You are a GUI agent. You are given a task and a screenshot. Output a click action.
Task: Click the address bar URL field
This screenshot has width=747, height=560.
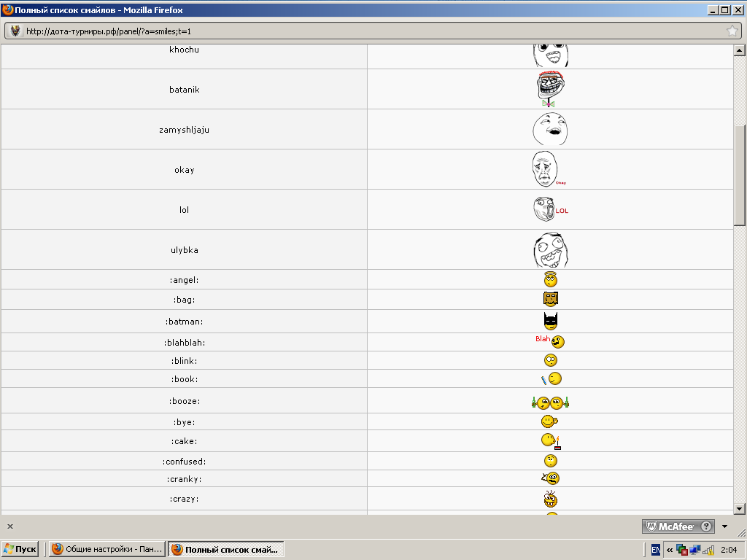[371, 31]
